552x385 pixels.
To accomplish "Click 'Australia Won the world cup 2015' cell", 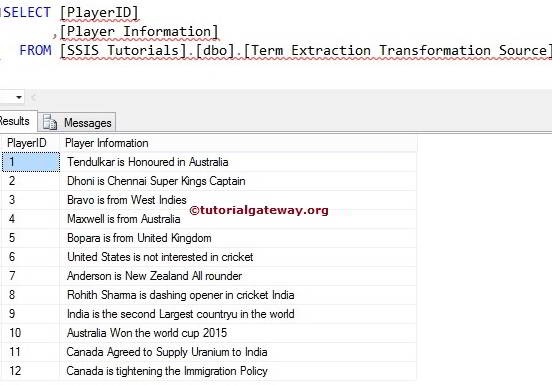I will pyautogui.click(x=238, y=333).
